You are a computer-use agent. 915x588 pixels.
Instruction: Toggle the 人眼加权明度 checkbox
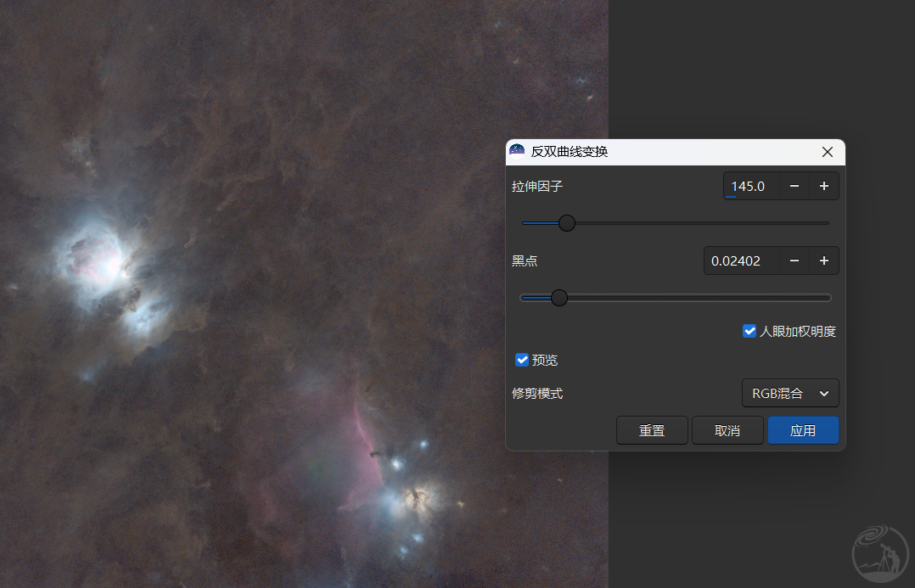[749, 331]
